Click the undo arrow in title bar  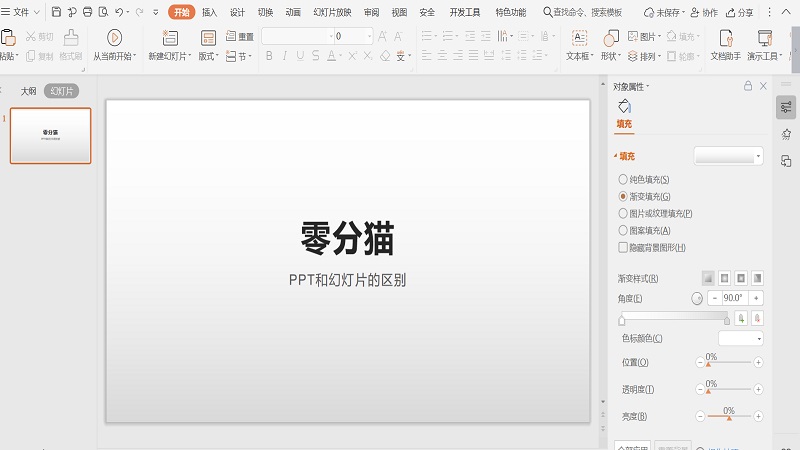tap(120, 12)
